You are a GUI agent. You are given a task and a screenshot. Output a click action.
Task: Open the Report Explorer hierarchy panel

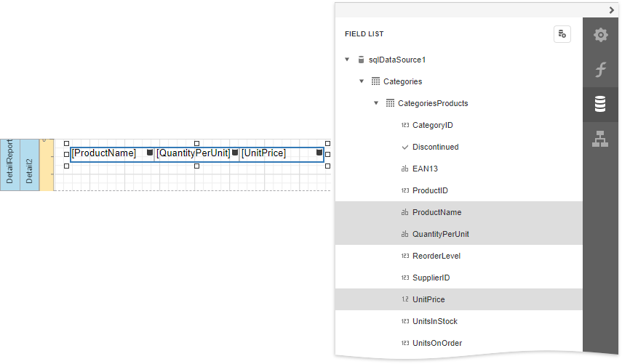coord(600,139)
